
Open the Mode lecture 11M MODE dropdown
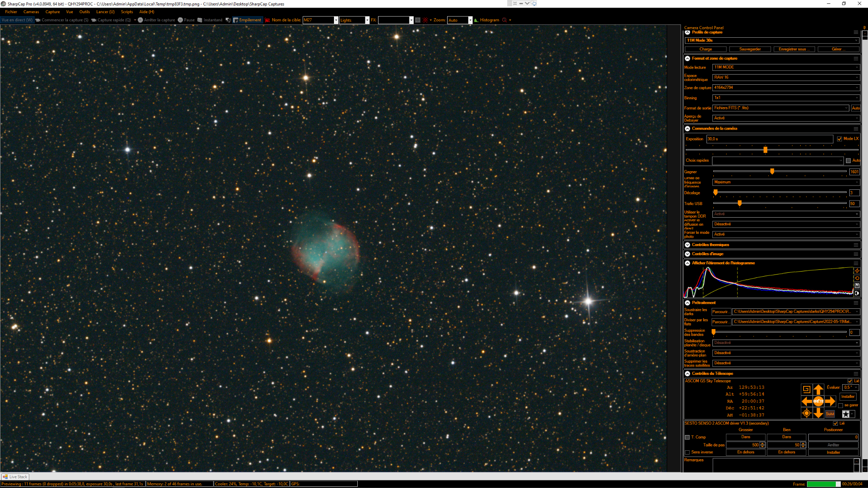point(786,67)
